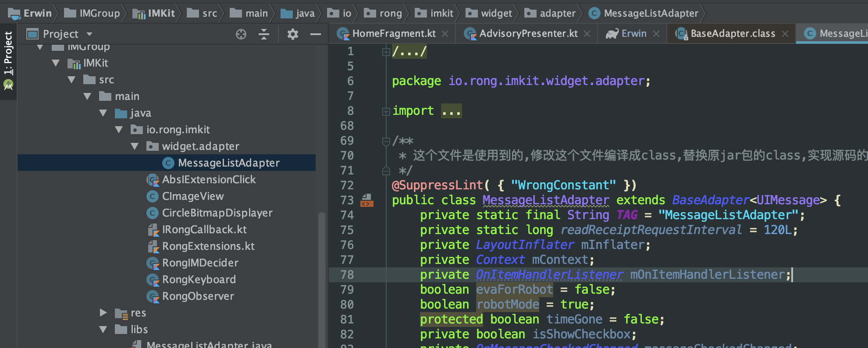Open Project panel settings gear

293,34
